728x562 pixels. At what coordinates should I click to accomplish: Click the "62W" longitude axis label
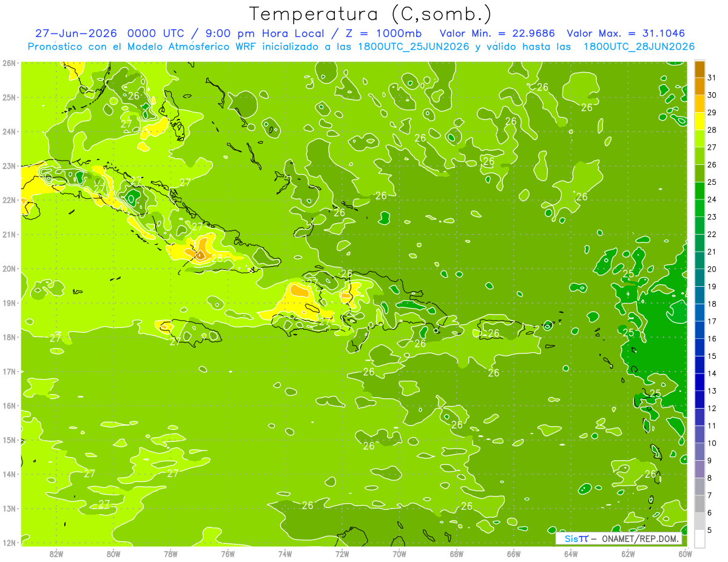(628, 553)
